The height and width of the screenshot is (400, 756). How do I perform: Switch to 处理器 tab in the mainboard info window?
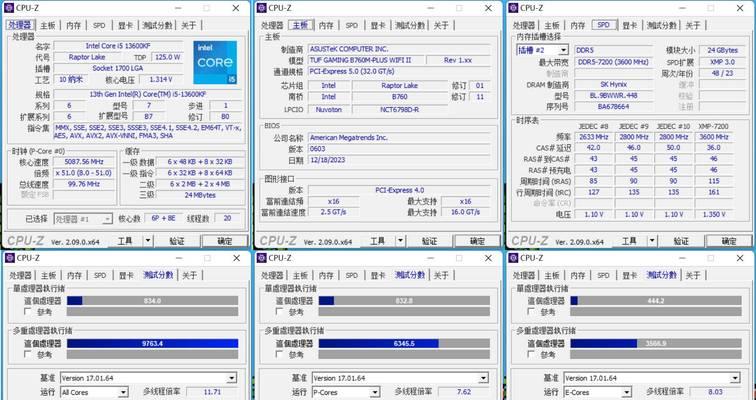click(x=272, y=26)
